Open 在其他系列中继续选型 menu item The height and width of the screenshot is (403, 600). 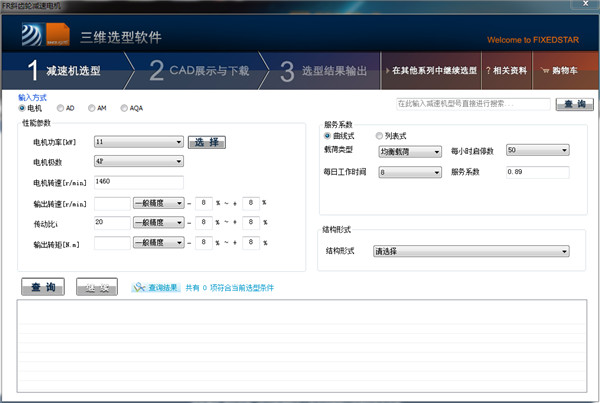tap(432, 71)
